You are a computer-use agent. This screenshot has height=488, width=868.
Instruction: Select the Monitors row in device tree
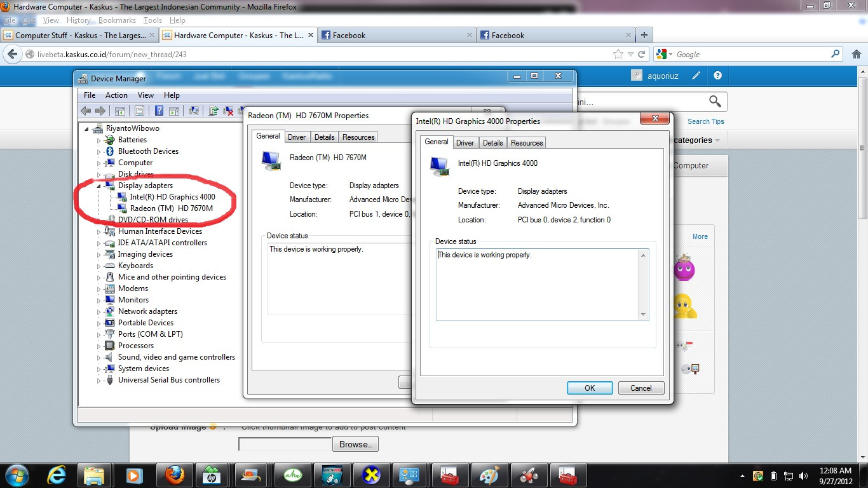pos(133,301)
